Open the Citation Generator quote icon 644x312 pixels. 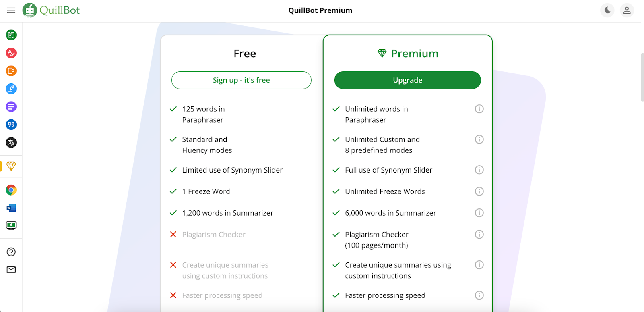pos(11,125)
